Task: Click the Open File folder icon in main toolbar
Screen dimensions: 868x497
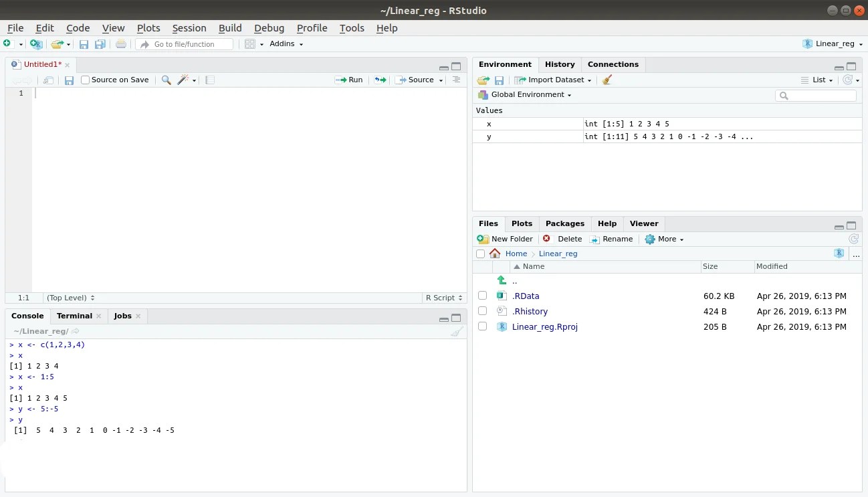Action: (x=58, y=44)
